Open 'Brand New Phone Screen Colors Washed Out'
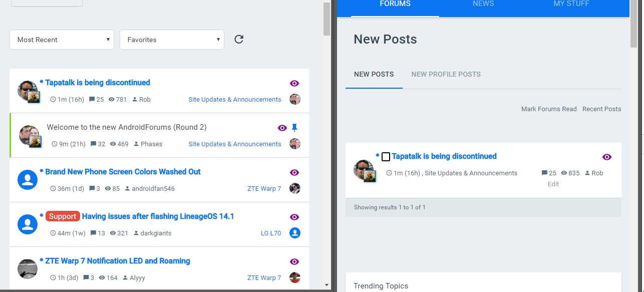This screenshot has width=644, height=292. click(123, 172)
